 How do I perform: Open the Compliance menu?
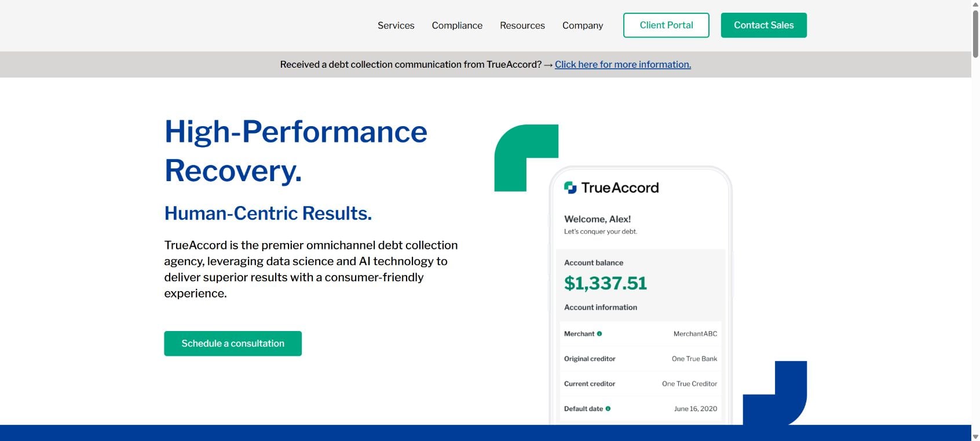pos(457,25)
